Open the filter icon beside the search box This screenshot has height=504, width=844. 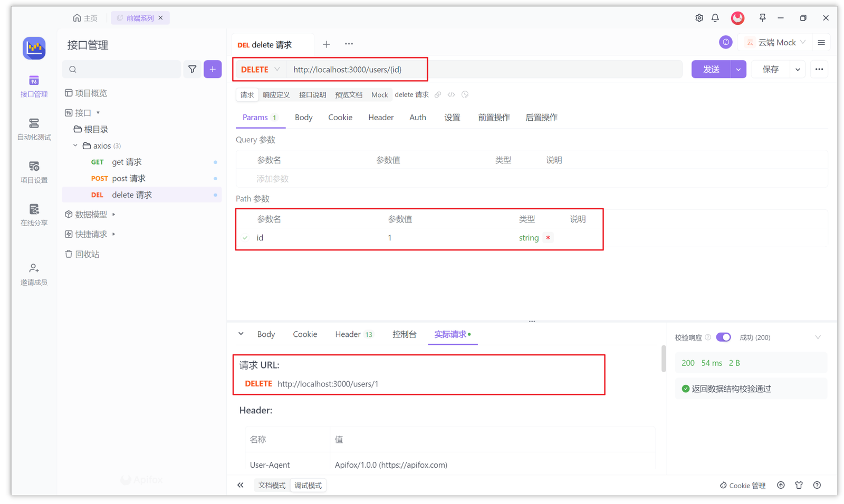coord(192,69)
